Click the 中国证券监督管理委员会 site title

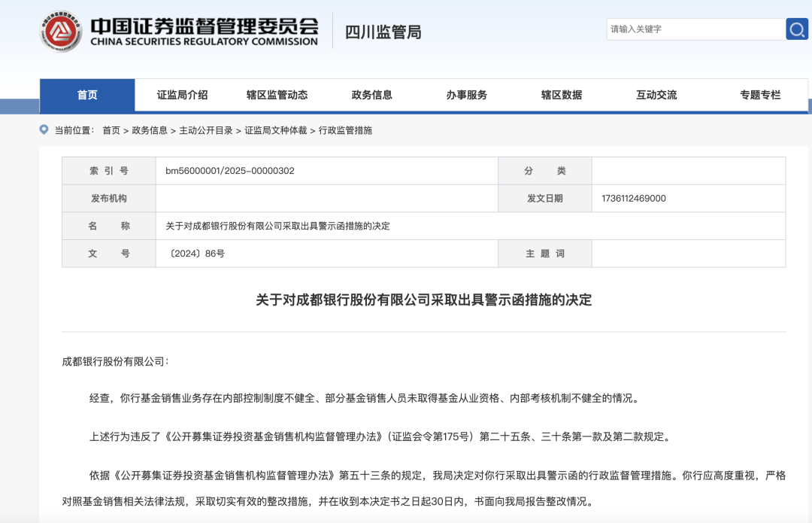pyautogui.click(x=204, y=31)
